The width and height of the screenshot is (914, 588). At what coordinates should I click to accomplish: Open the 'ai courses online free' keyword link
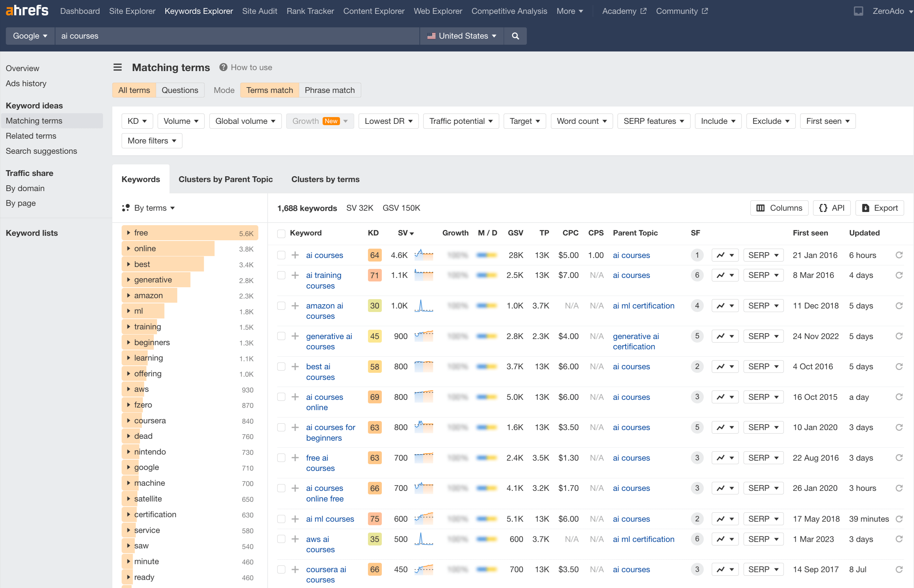coord(325,493)
